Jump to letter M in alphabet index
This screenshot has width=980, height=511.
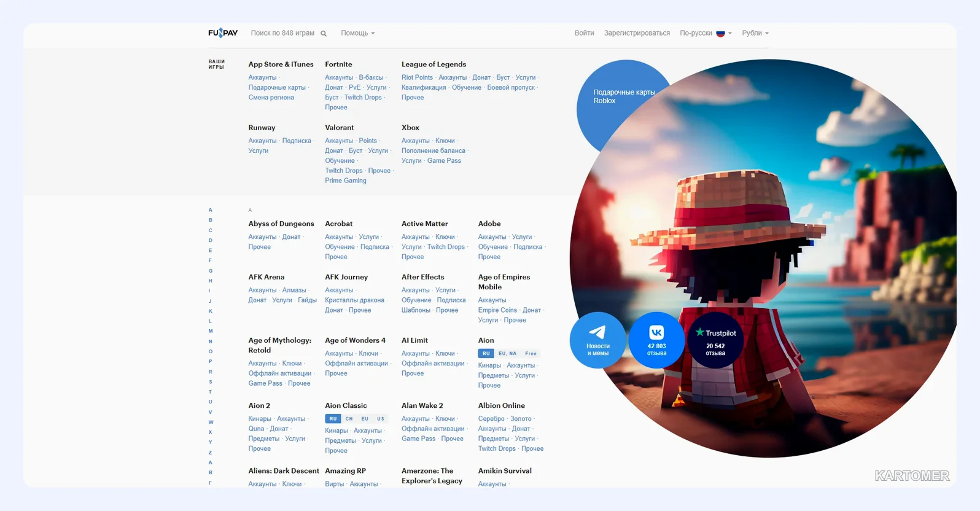point(211,331)
